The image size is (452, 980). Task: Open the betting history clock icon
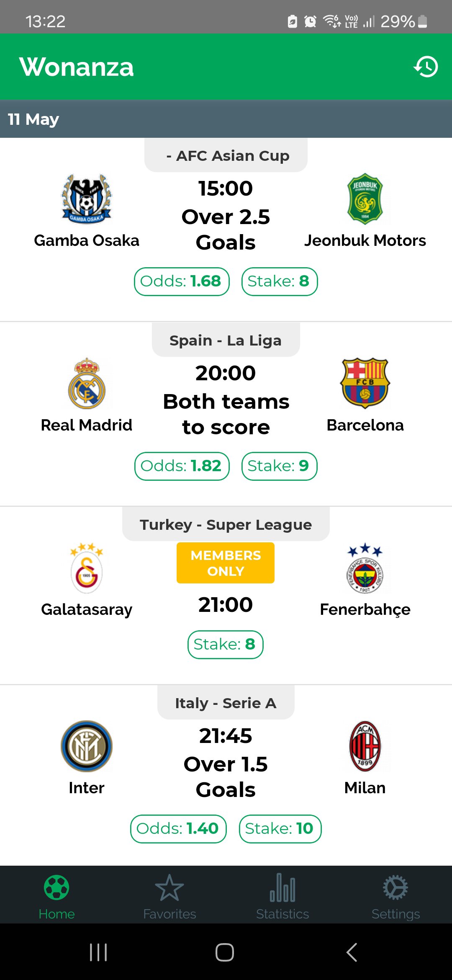pos(426,67)
